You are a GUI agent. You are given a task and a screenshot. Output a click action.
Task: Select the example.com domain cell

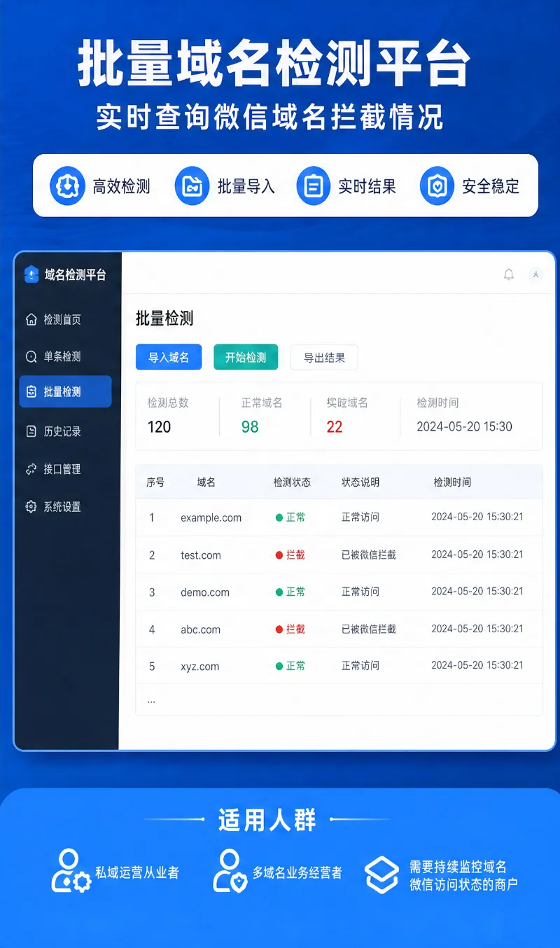tap(211, 518)
